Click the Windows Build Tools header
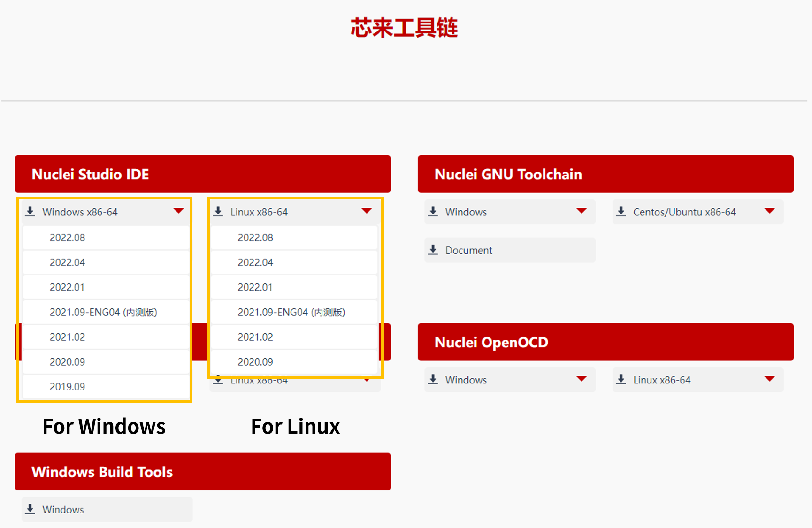The width and height of the screenshot is (812, 528). [203, 472]
